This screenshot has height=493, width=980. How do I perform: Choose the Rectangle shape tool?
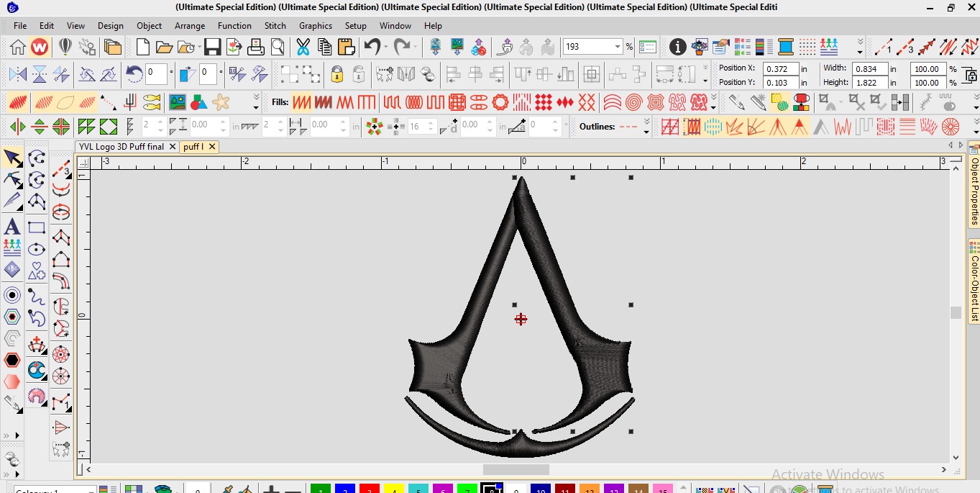click(x=37, y=228)
